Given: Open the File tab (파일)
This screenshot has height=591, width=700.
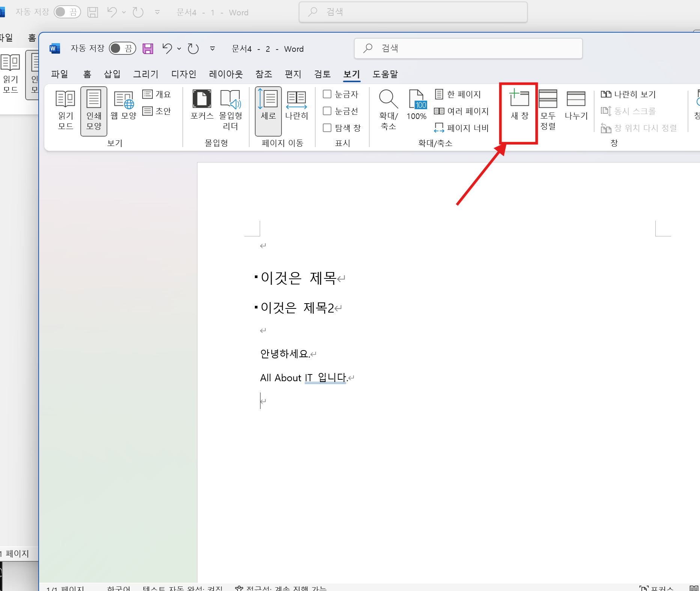Looking at the screenshot, I should (x=60, y=74).
